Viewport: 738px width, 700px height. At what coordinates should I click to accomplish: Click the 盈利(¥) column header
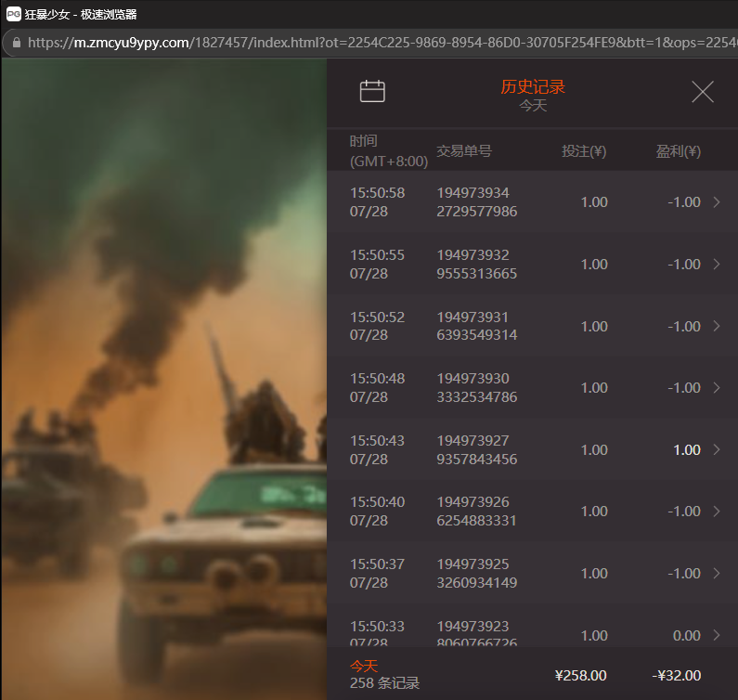[x=678, y=151]
